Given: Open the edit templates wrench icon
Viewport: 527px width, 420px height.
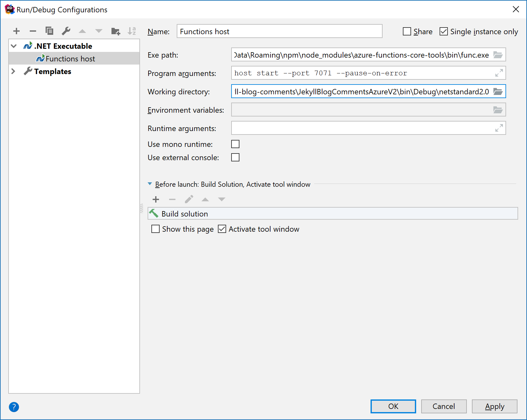Looking at the screenshot, I should point(66,31).
